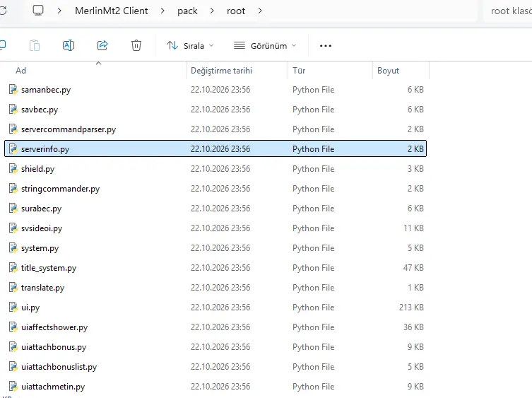This screenshot has height=398, width=532.
Task: Expand chevron after the This PC icon
Action: (59, 11)
